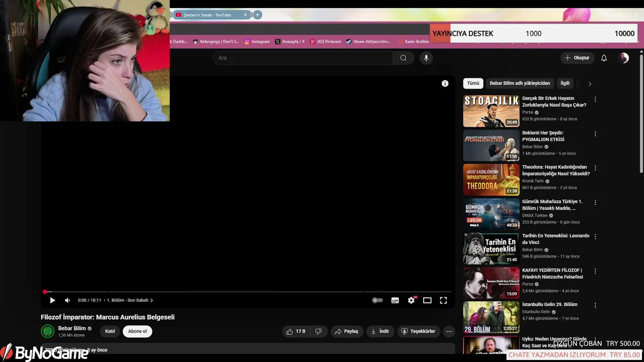
Task: Open the 'Uyku: Neden Uyuyoruz?' thumbnail
Action: tap(491, 345)
